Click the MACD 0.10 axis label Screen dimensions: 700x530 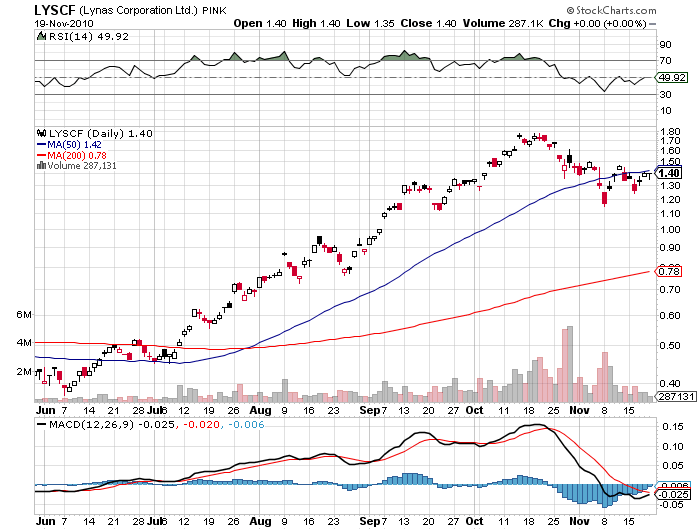coord(672,447)
